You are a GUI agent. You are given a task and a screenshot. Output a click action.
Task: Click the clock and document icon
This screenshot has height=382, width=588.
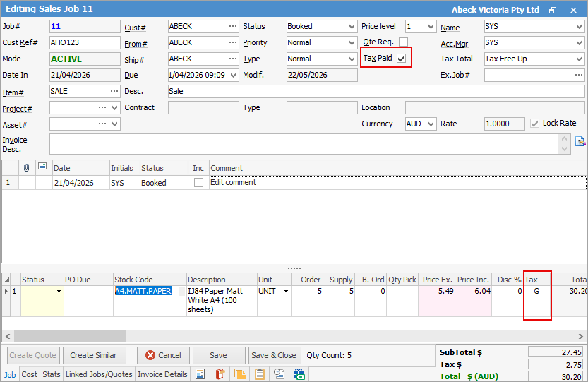[x=279, y=374]
